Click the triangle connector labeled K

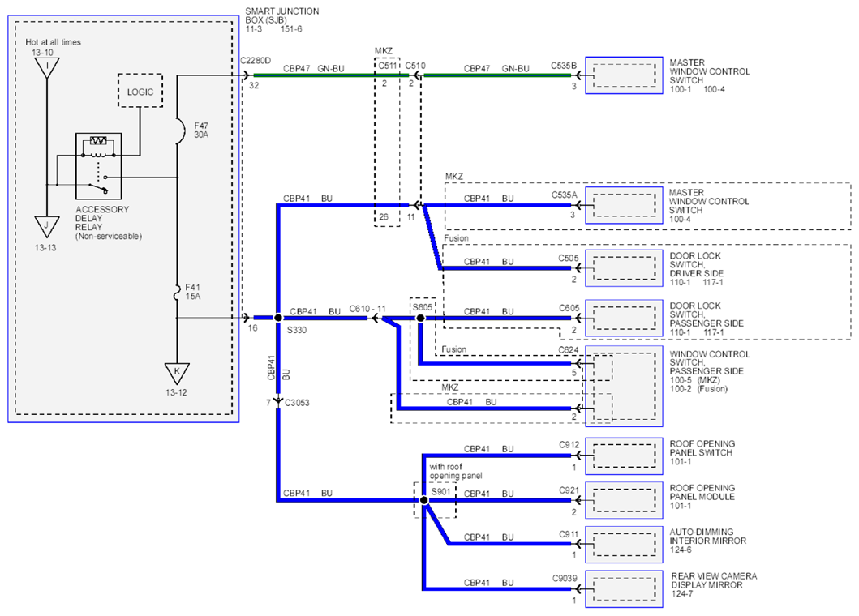click(177, 373)
